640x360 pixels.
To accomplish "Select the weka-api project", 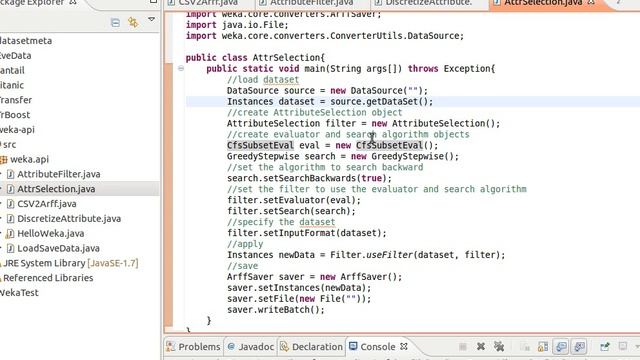I will pos(17,130).
